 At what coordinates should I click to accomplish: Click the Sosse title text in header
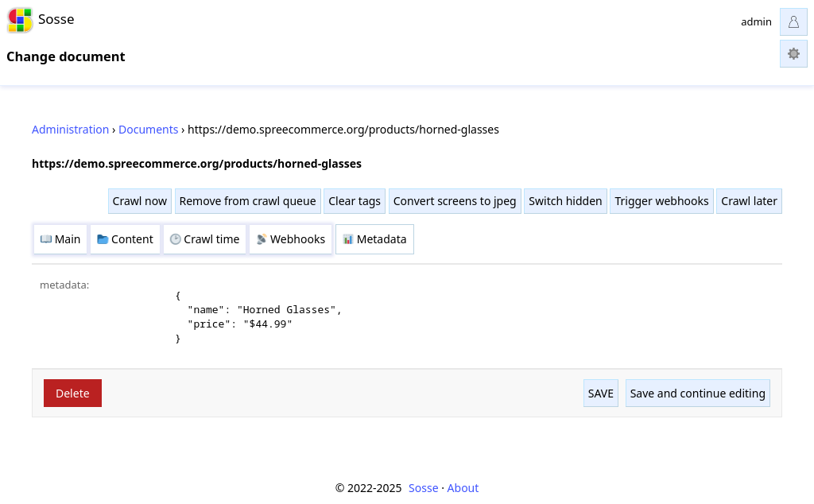pos(56,20)
